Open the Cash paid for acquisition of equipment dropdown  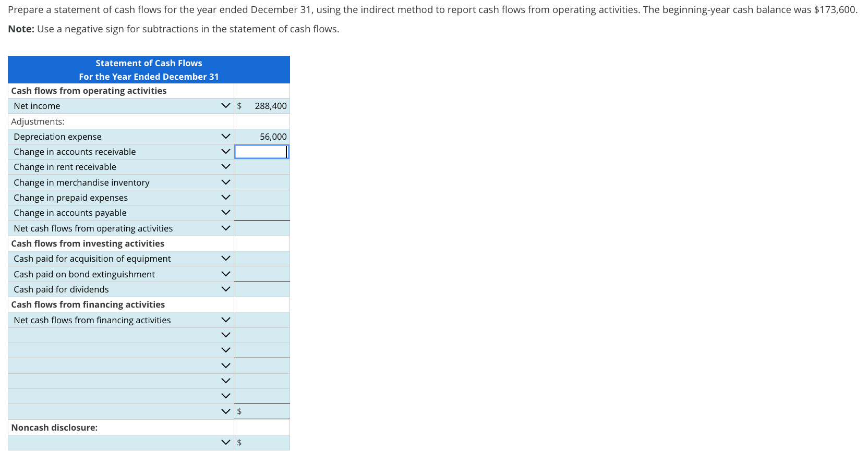tap(225, 259)
